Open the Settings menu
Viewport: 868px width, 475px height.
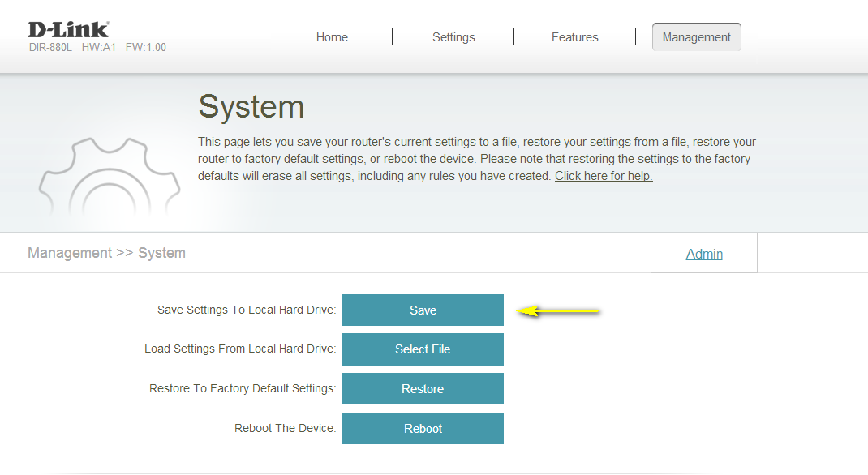pyautogui.click(x=453, y=37)
